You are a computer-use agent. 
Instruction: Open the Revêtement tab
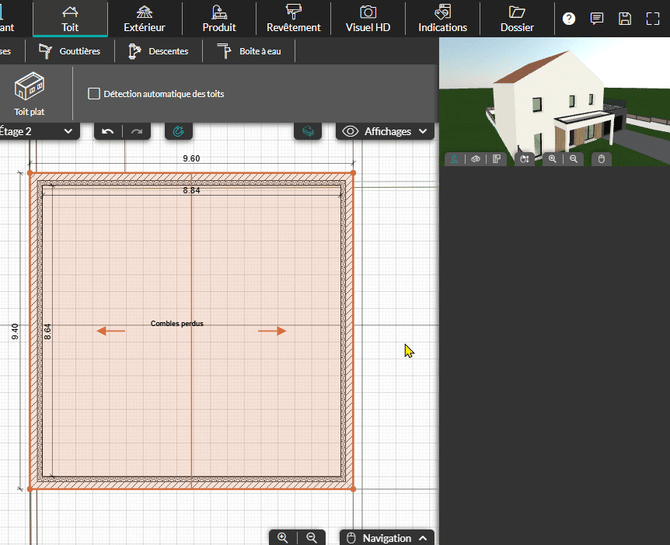point(294,18)
